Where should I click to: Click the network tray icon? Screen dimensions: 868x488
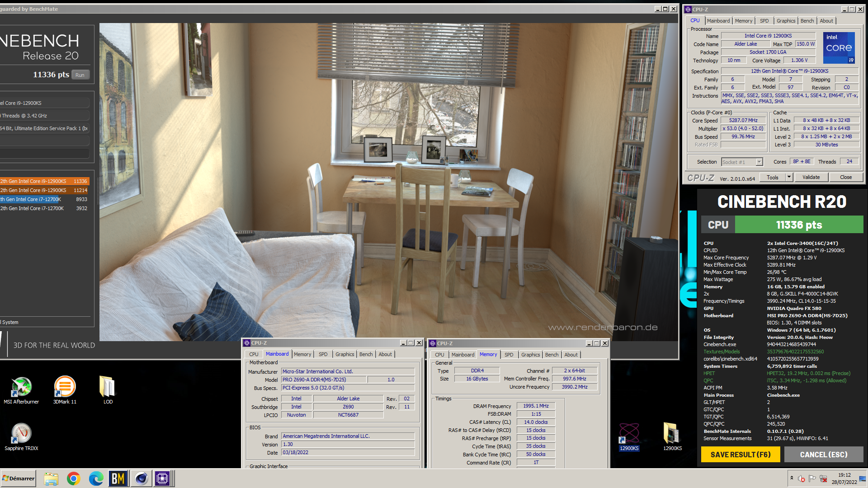(823, 479)
